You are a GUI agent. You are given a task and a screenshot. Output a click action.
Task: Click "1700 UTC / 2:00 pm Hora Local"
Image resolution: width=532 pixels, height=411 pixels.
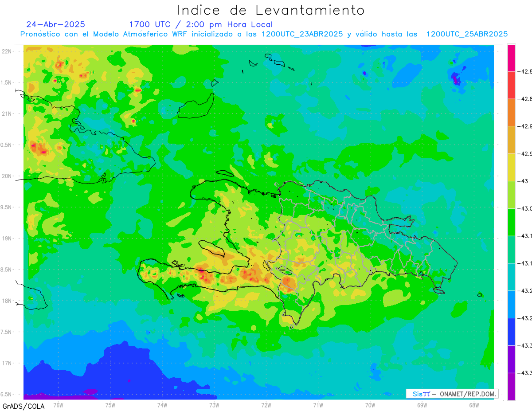pos(201,25)
